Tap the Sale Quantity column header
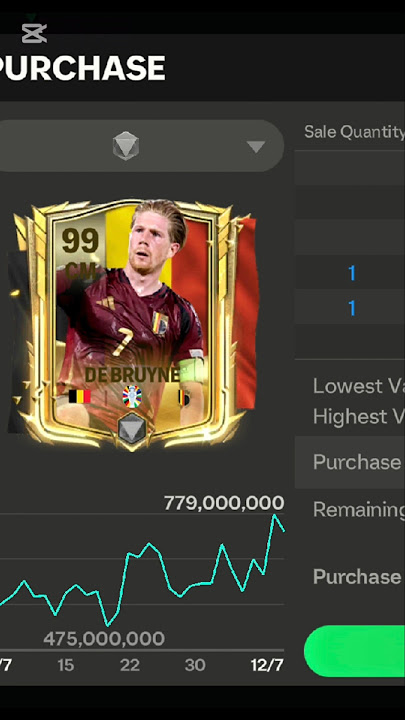The height and width of the screenshot is (720, 405). [354, 132]
